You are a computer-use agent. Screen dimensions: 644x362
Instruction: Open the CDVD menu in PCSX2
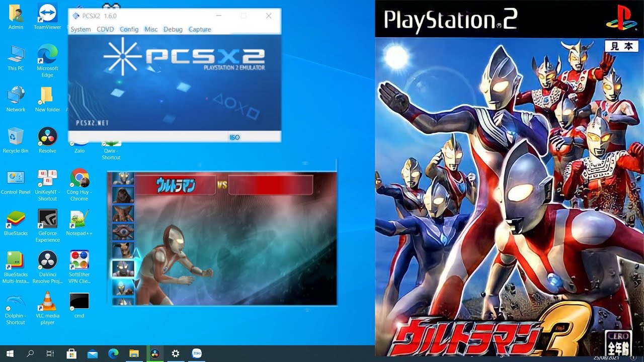(105, 29)
